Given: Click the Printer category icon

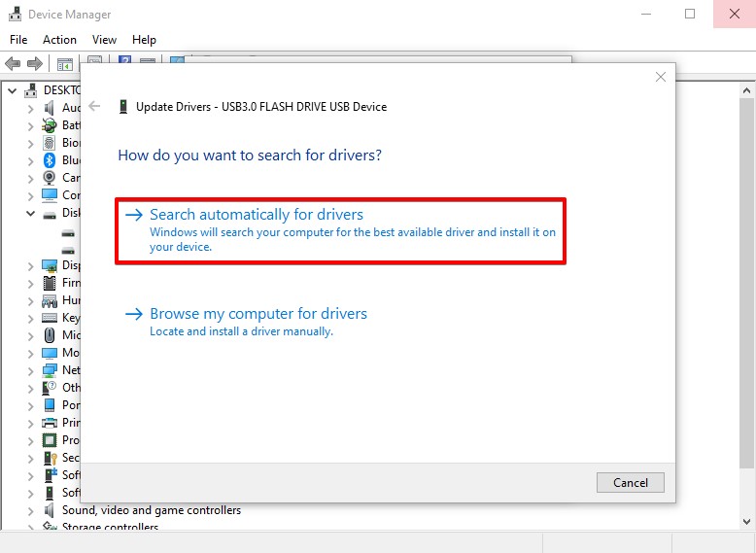Looking at the screenshot, I should pyautogui.click(x=50, y=423).
